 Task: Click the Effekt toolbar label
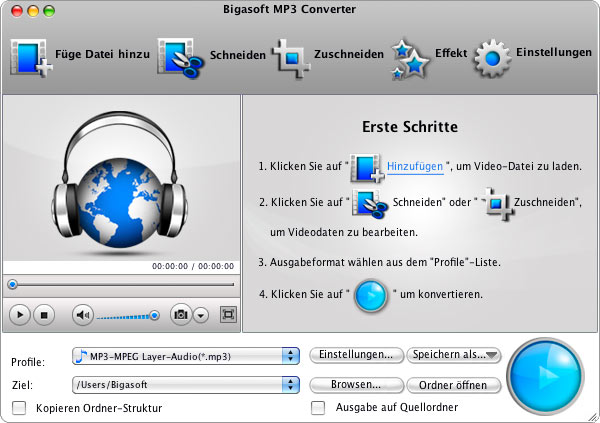pyautogui.click(x=451, y=53)
